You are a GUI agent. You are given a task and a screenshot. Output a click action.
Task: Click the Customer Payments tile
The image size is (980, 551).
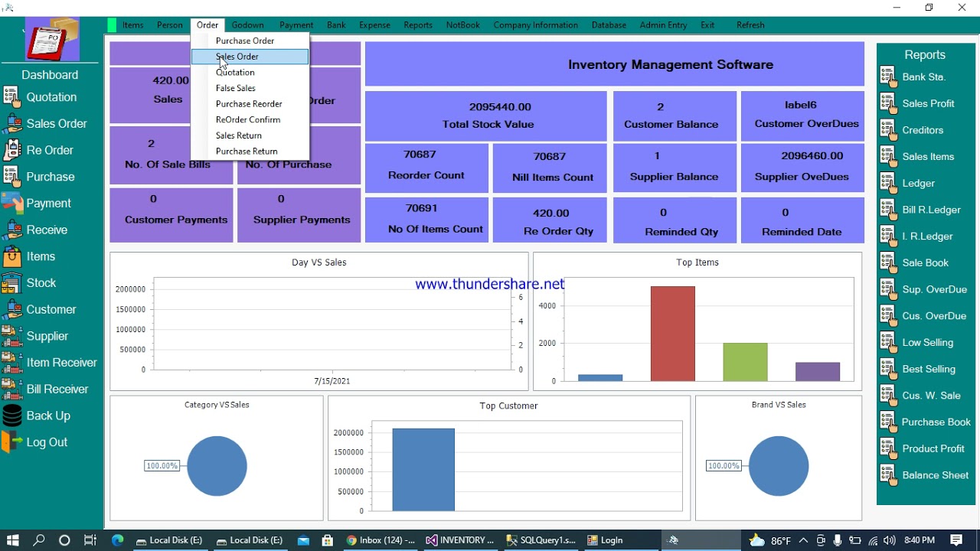pos(171,215)
